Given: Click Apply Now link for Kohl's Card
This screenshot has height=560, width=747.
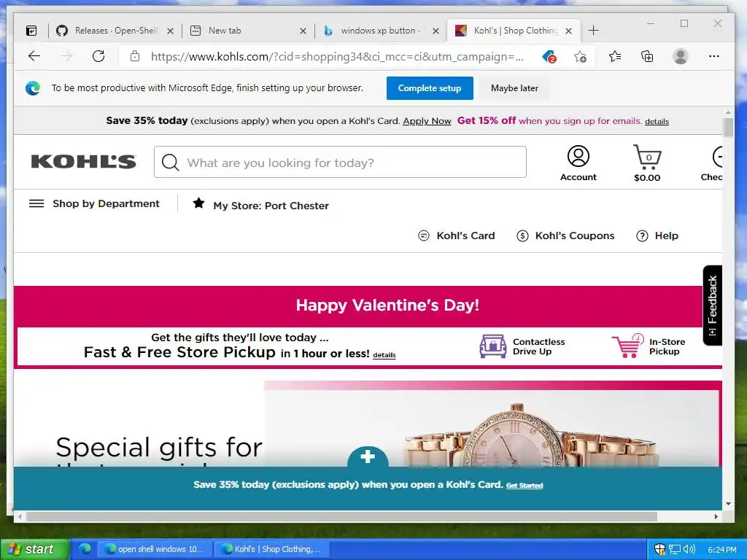Looking at the screenshot, I should click(x=427, y=121).
